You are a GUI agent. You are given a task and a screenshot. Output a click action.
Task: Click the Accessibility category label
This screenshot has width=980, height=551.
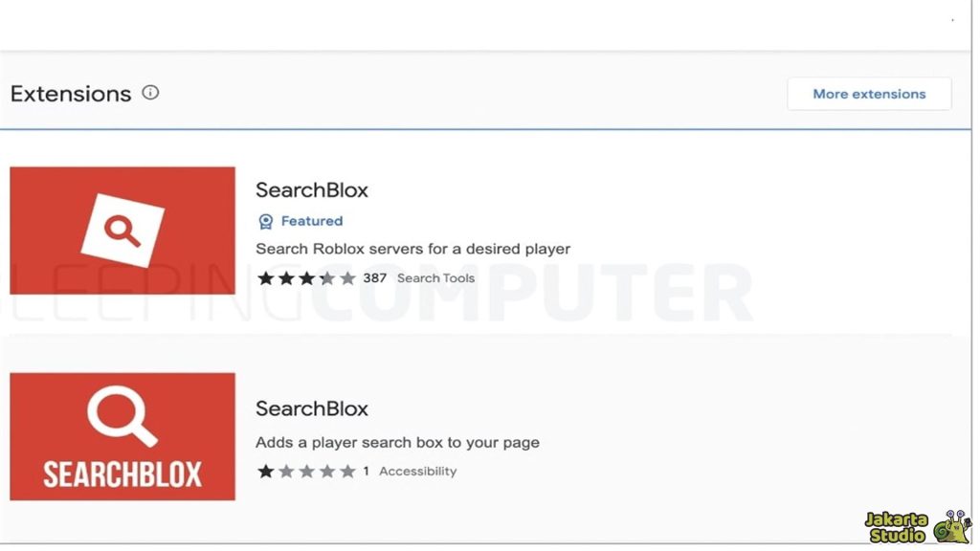click(418, 471)
